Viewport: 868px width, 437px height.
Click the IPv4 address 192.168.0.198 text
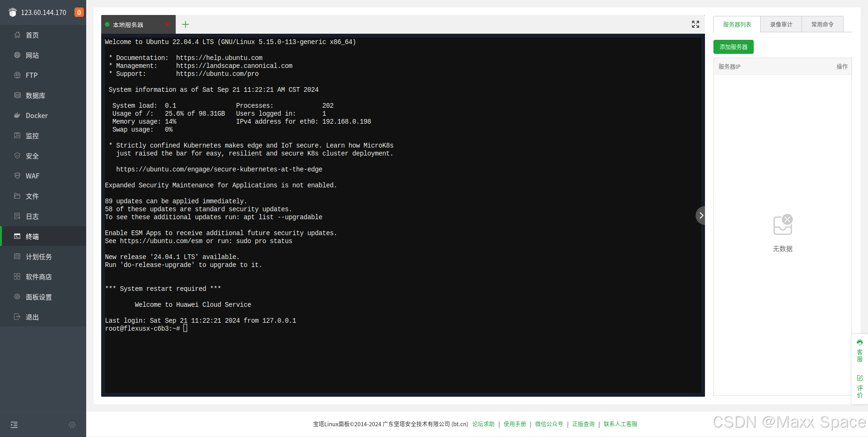click(347, 122)
